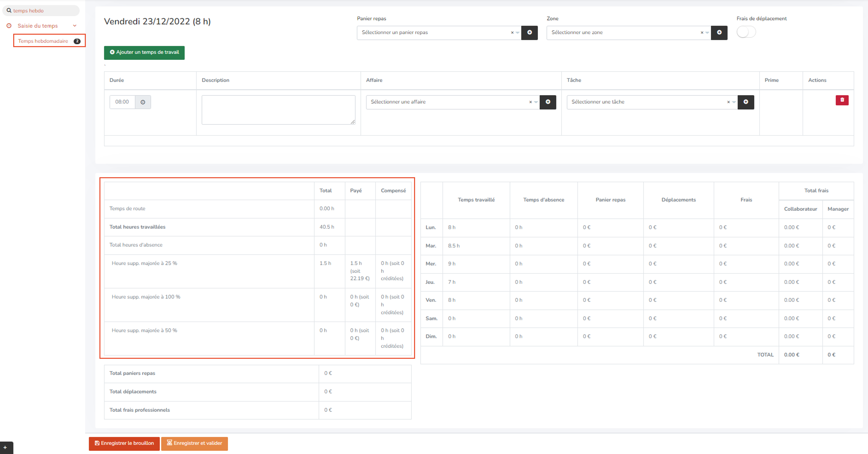
Task: Click the plus icon next to Zone selector
Action: [x=719, y=32]
